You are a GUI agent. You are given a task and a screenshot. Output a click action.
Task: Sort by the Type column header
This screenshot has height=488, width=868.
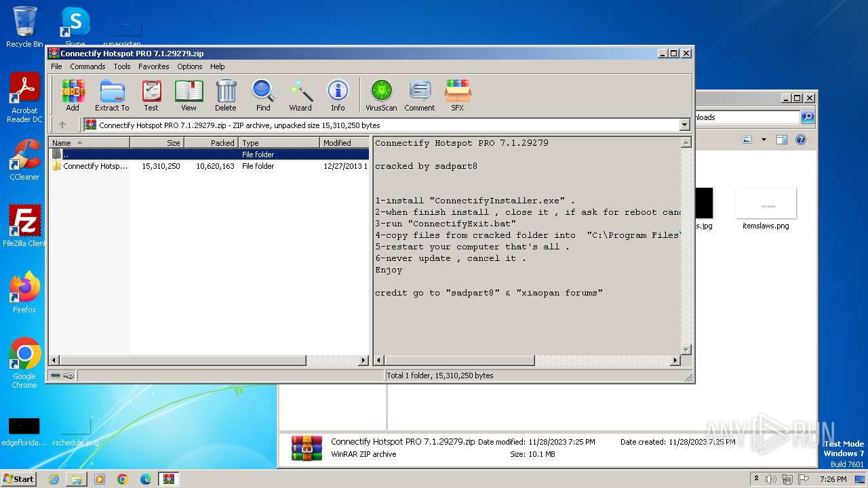(279, 142)
